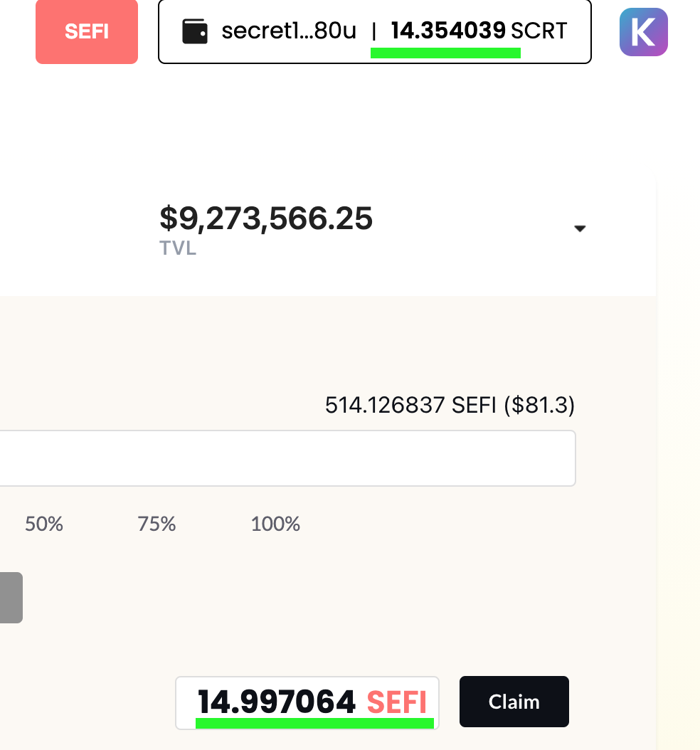The height and width of the screenshot is (750, 700).
Task: Click inside the amount input field
Action: click(285, 458)
